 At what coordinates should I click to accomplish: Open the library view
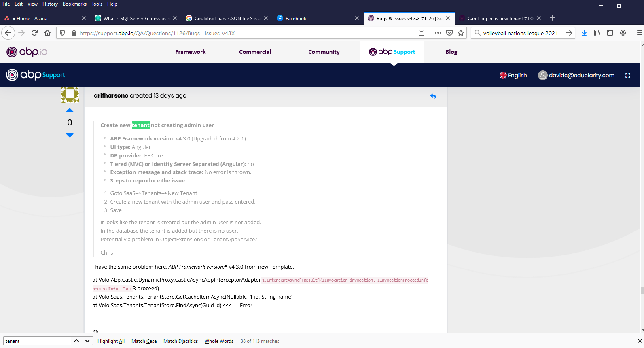point(597,33)
